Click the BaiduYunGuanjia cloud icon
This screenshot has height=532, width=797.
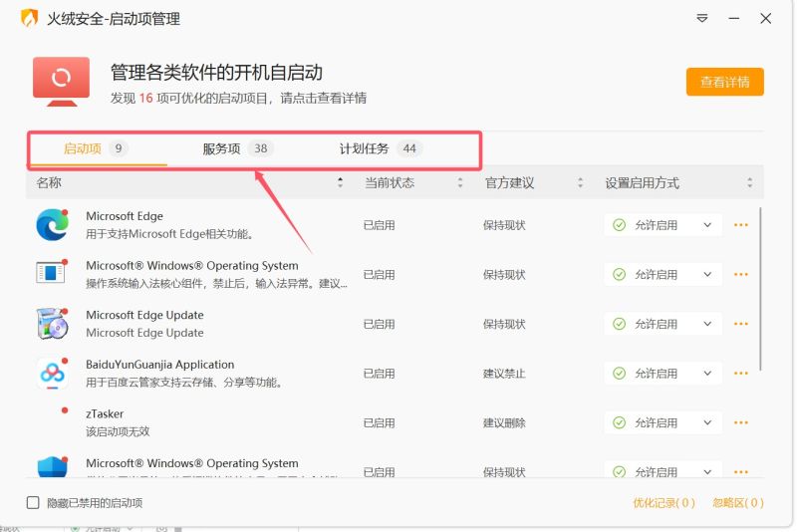(x=52, y=374)
